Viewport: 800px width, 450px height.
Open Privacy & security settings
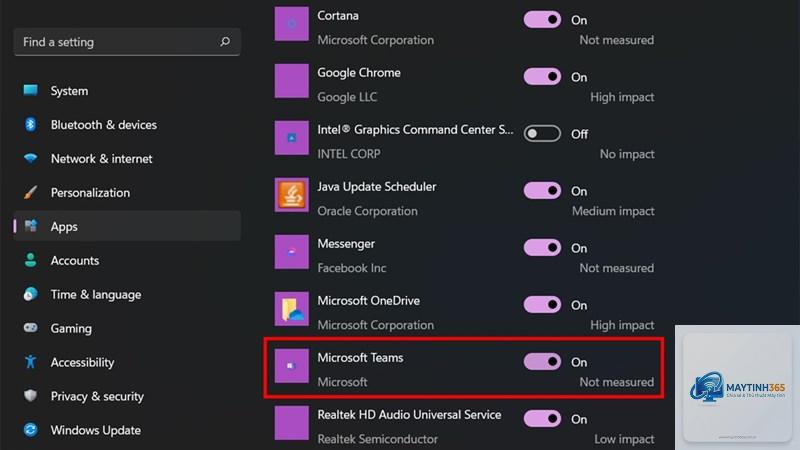(127, 396)
